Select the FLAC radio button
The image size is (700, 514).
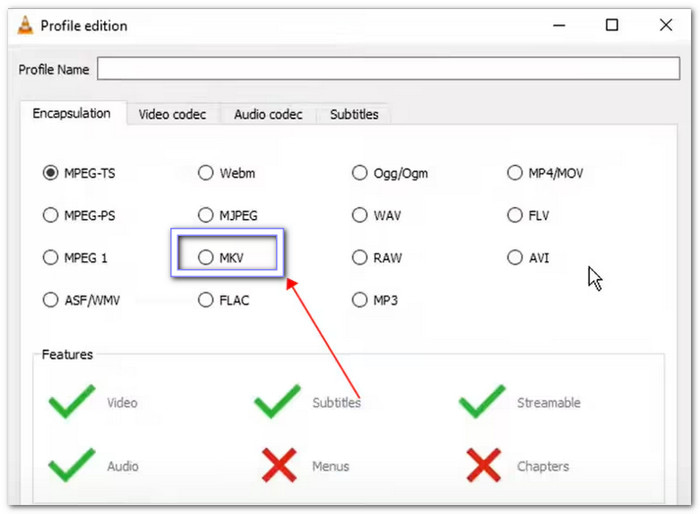pyautogui.click(x=206, y=299)
